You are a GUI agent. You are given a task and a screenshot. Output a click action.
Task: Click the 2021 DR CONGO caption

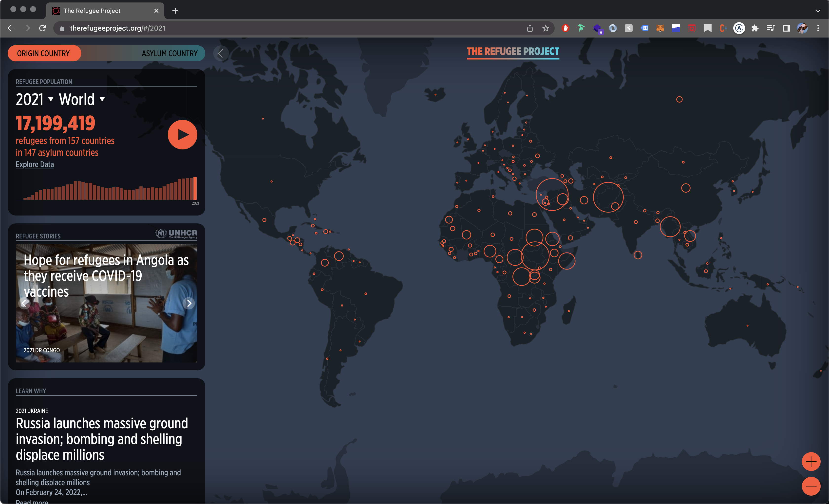pyautogui.click(x=42, y=350)
